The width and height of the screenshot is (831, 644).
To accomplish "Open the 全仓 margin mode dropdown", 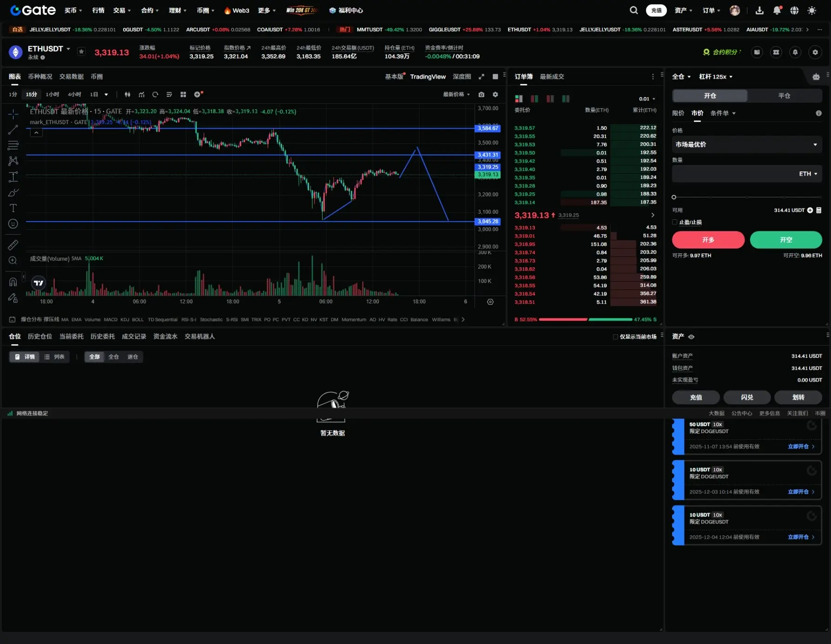I will (x=681, y=77).
